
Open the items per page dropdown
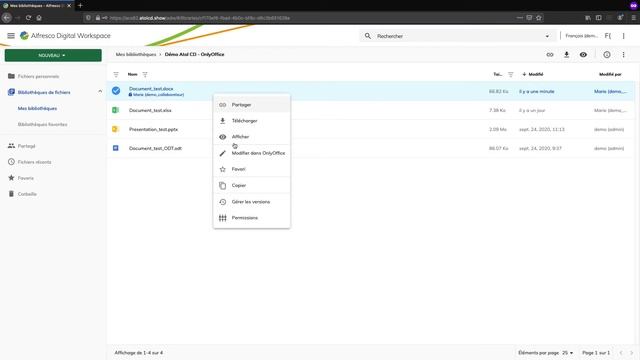[x=568, y=353]
